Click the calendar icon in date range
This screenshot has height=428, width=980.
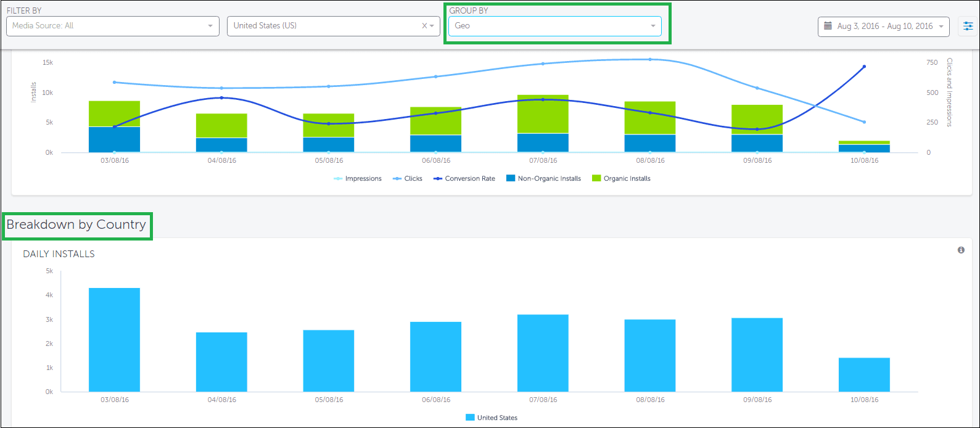[x=828, y=26]
